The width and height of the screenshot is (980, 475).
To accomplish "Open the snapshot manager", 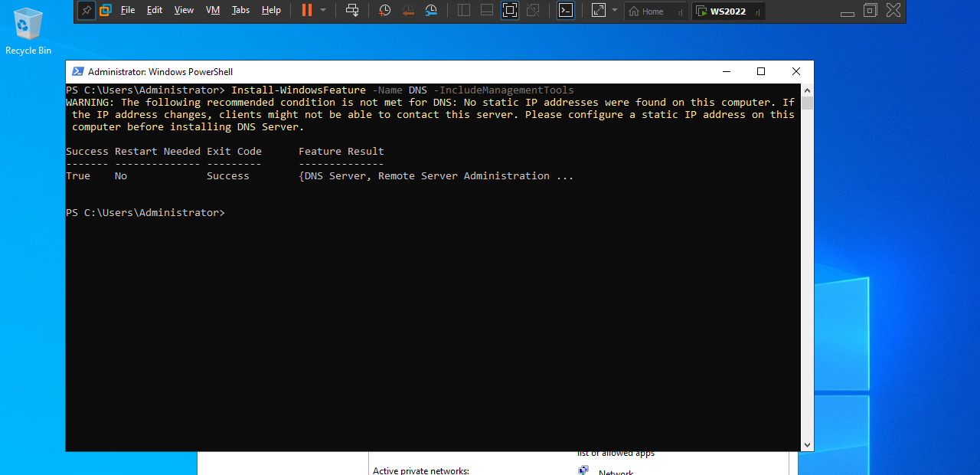I will point(432,11).
